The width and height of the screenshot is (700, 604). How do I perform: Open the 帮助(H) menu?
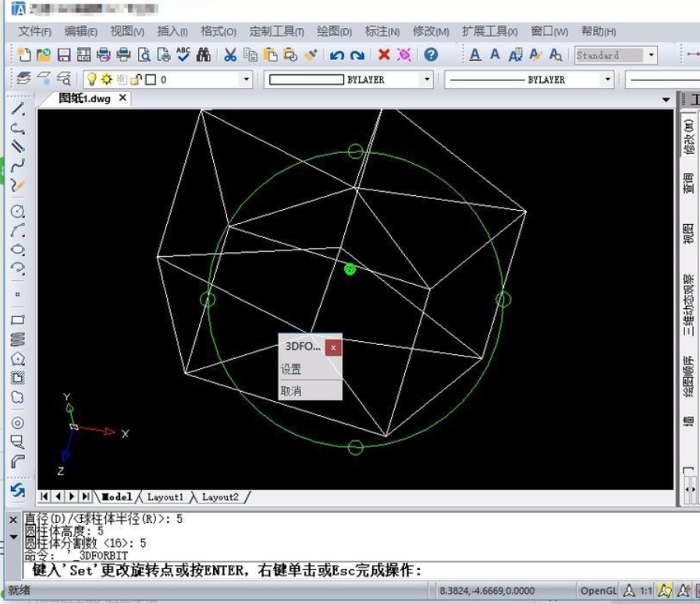(599, 31)
